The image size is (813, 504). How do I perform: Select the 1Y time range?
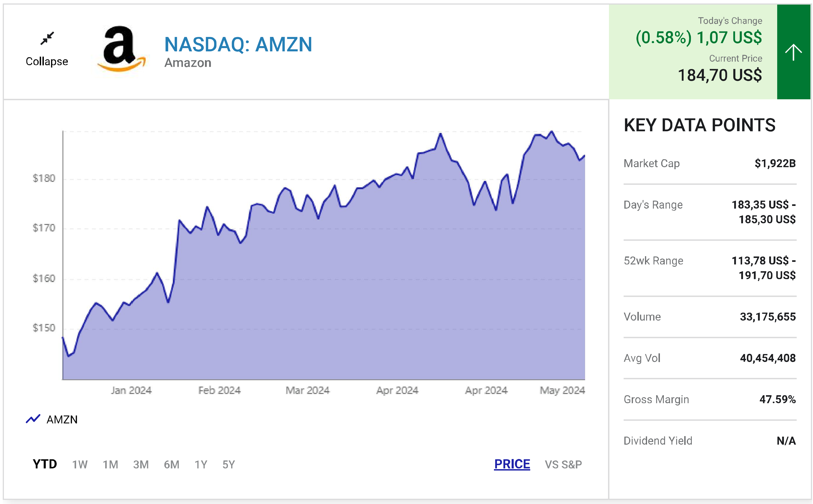pyautogui.click(x=201, y=464)
